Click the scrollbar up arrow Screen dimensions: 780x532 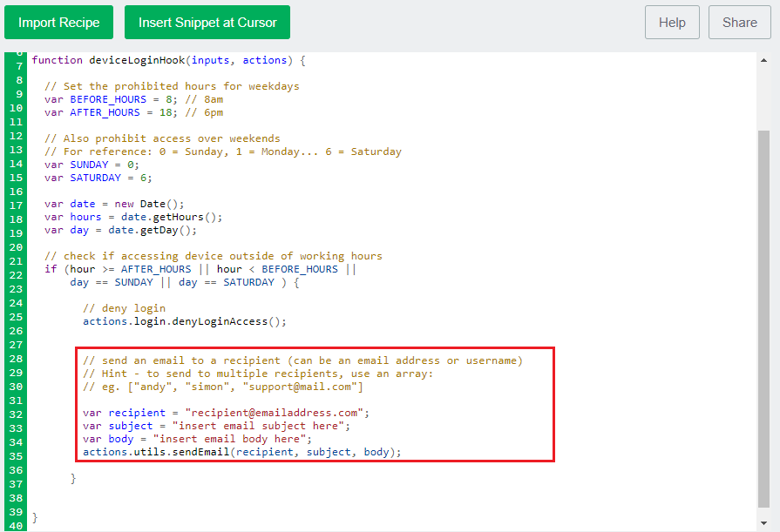[x=763, y=60]
